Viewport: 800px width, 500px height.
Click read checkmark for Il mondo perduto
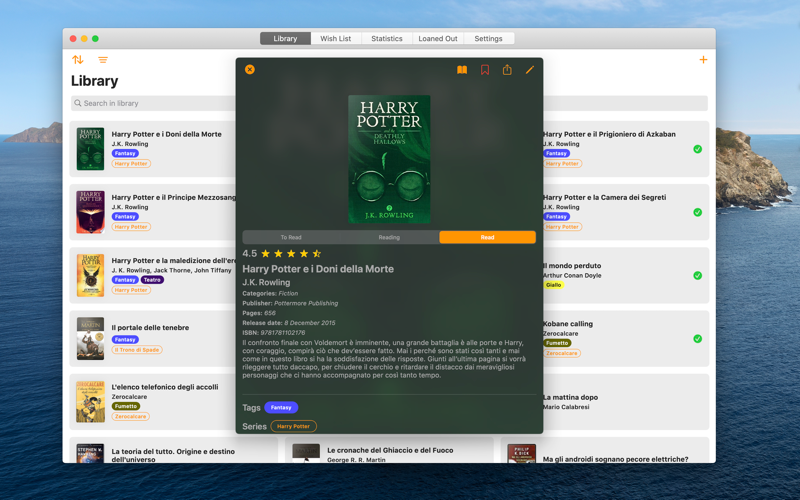(697, 276)
